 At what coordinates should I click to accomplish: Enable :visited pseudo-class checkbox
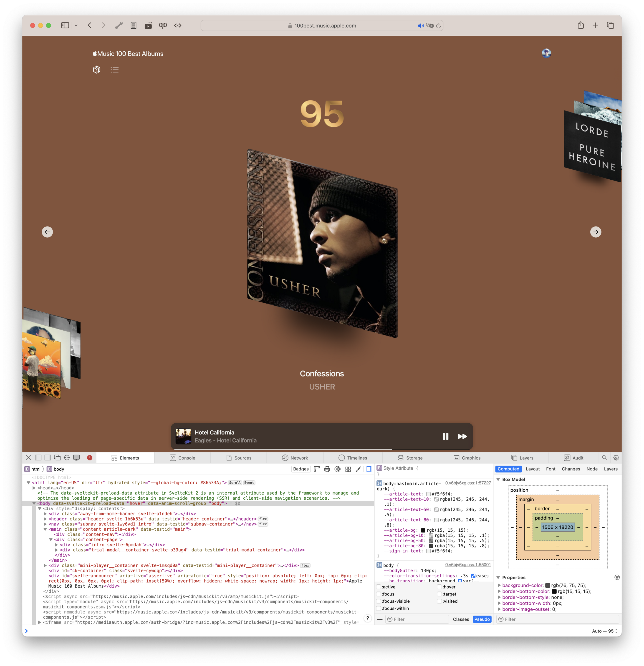tap(439, 601)
